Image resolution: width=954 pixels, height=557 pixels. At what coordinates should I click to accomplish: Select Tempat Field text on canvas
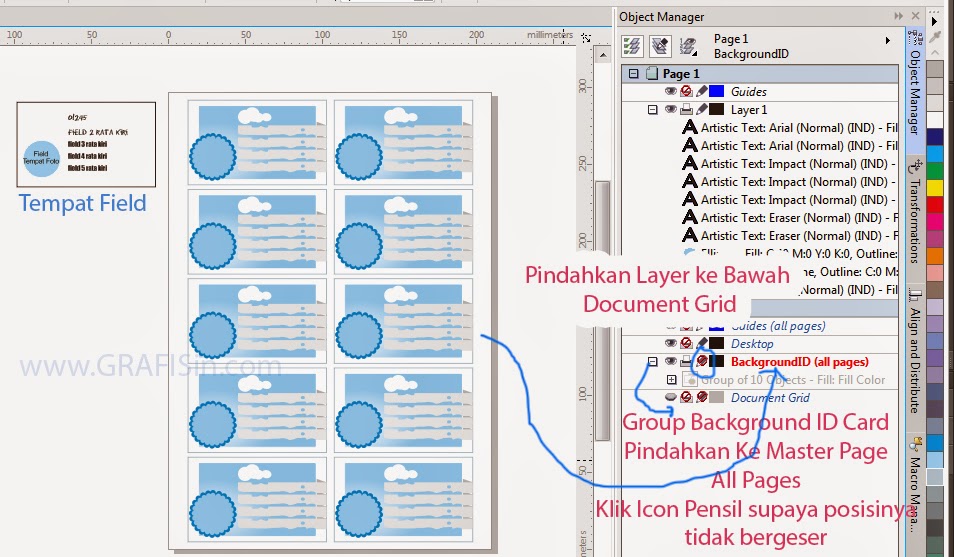[x=82, y=203]
